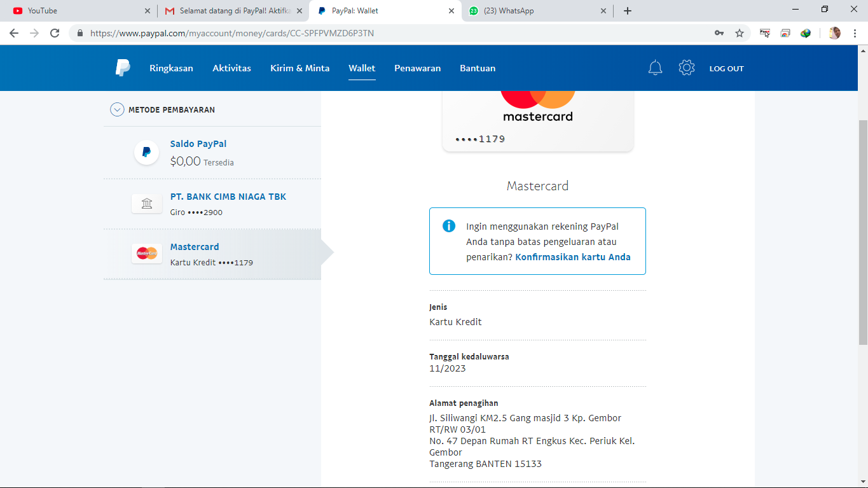Image resolution: width=868 pixels, height=488 pixels.
Task: Click the Mastercard logo icon in sidebar
Action: [147, 253]
